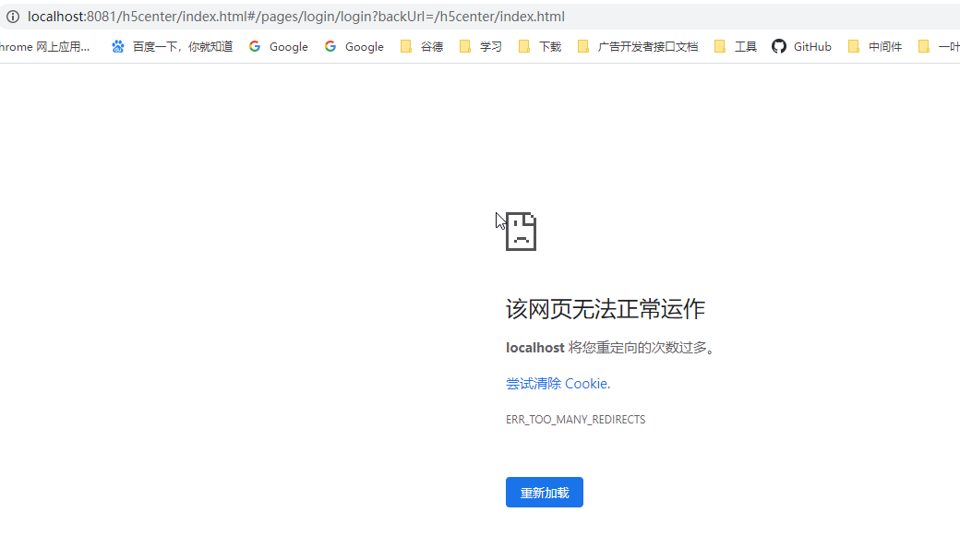Click the localhost 将您重定向的次数过多 message
This screenshot has width=960, height=560.
click(x=610, y=348)
